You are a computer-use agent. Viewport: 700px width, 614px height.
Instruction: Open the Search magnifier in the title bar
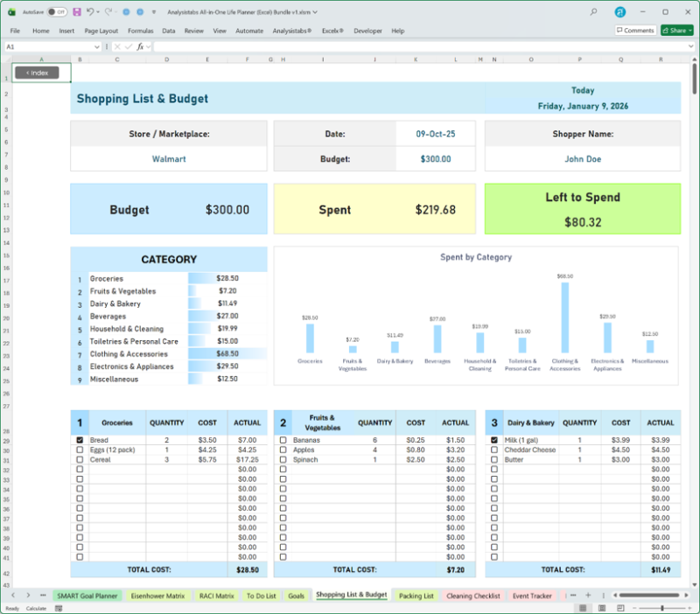pyautogui.click(x=594, y=12)
